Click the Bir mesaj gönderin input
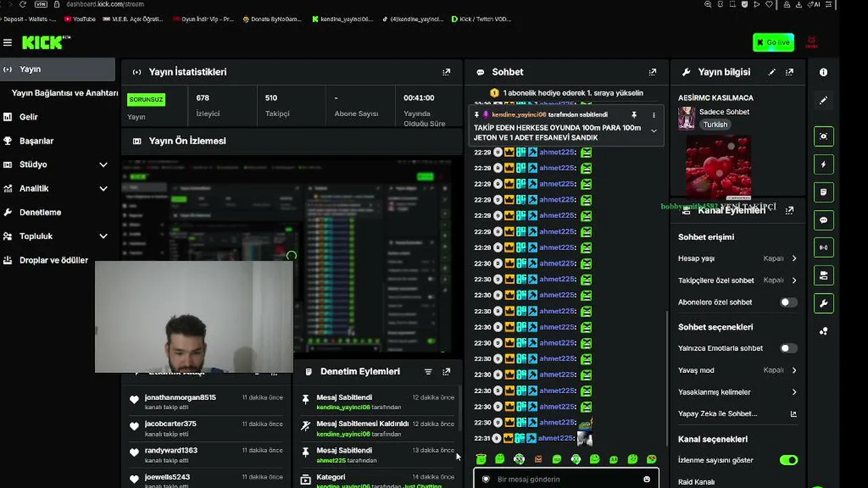This screenshot has width=868, height=488. (x=566, y=479)
